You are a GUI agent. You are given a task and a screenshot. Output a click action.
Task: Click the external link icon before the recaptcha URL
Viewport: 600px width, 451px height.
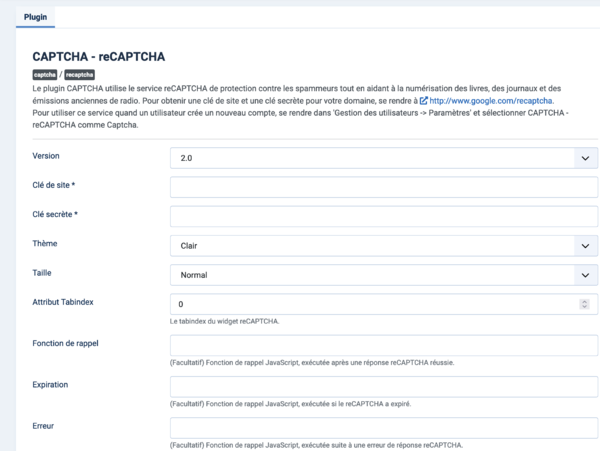(424, 101)
